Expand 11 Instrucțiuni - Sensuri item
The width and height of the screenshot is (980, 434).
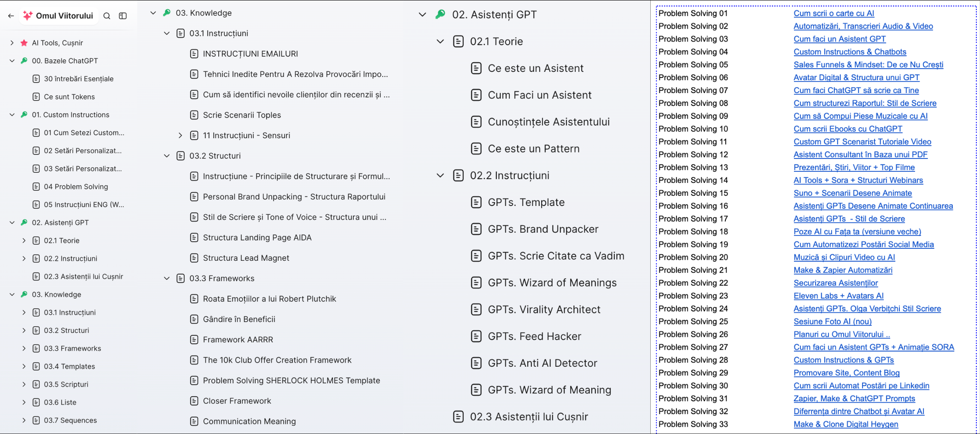coord(181,135)
